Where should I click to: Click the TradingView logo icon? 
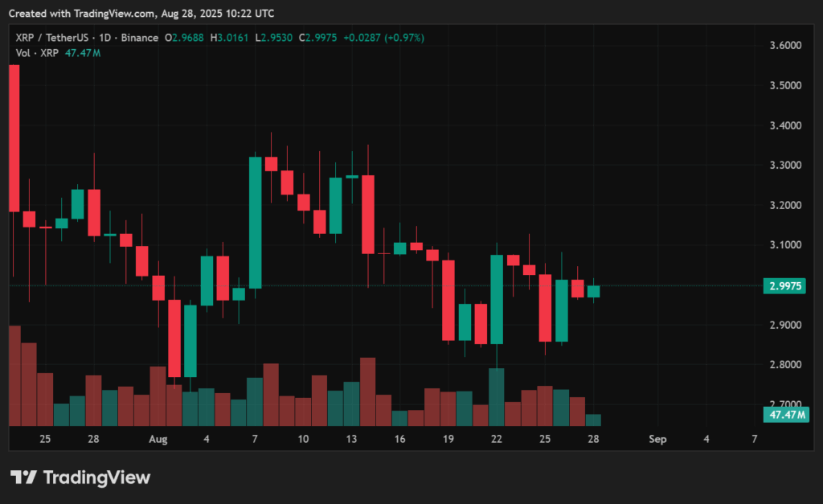pyautogui.click(x=24, y=477)
